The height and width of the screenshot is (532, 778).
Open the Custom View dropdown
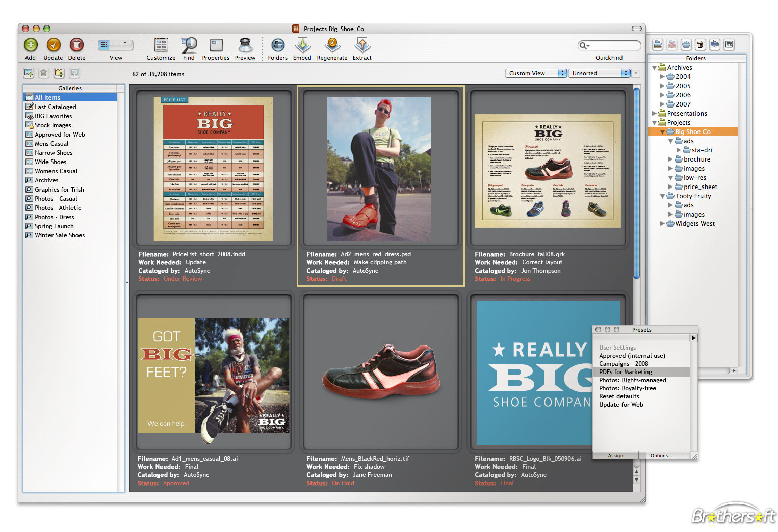tap(536, 73)
